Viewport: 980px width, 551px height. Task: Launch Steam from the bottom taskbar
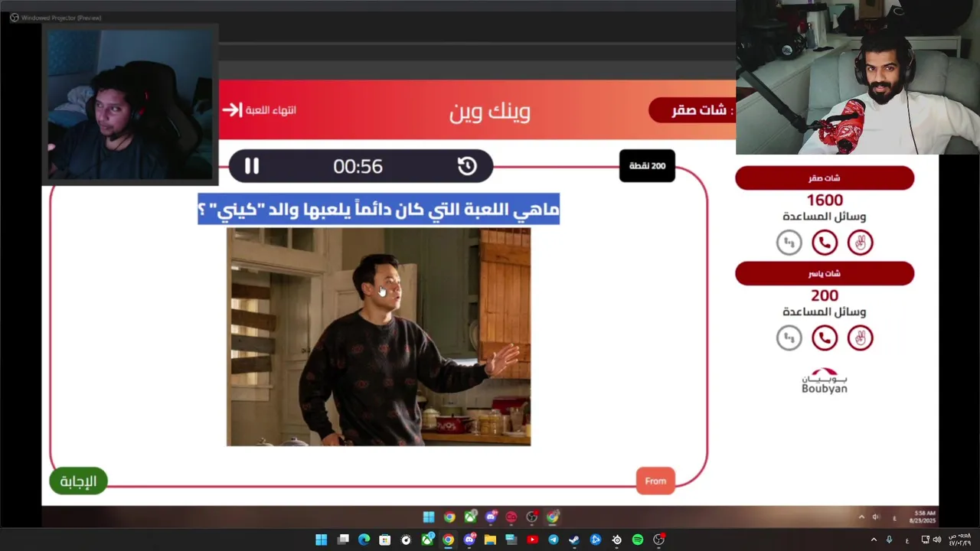click(x=573, y=540)
